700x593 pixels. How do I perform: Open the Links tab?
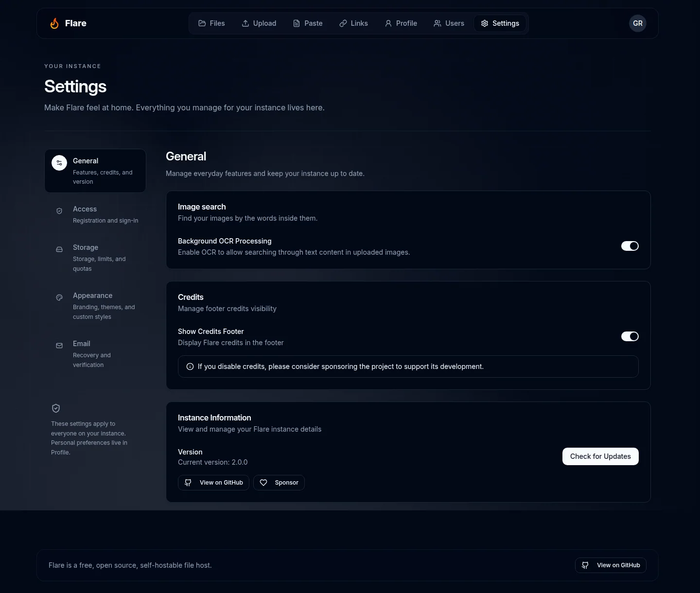[354, 23]
